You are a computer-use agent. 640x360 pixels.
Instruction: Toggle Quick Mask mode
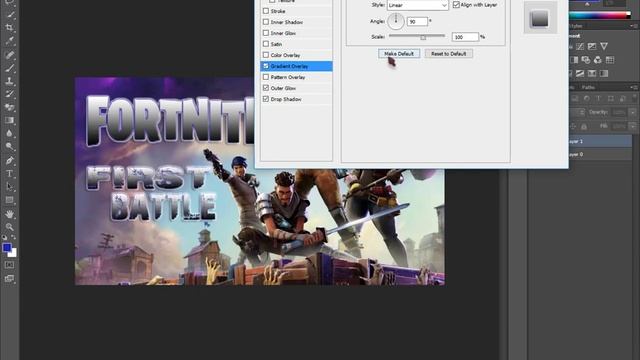[9, 265]
